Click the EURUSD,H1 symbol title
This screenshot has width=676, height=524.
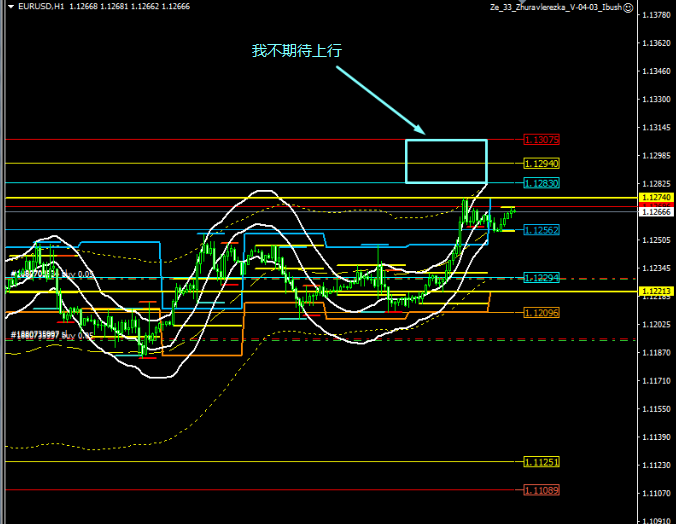point(42,6)
